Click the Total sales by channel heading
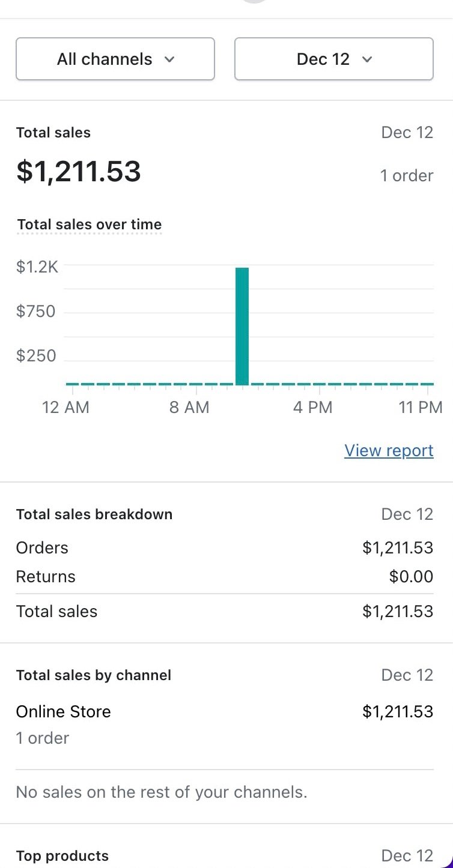 pyautogui.click(x=94, y=675)
